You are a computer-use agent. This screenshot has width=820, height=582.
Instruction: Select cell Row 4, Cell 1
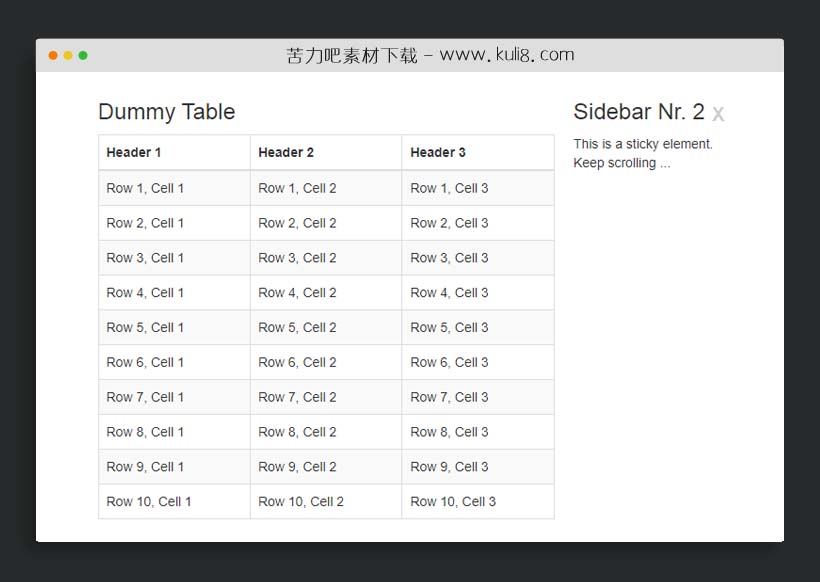pyautogui.click(x=145, y=293)
